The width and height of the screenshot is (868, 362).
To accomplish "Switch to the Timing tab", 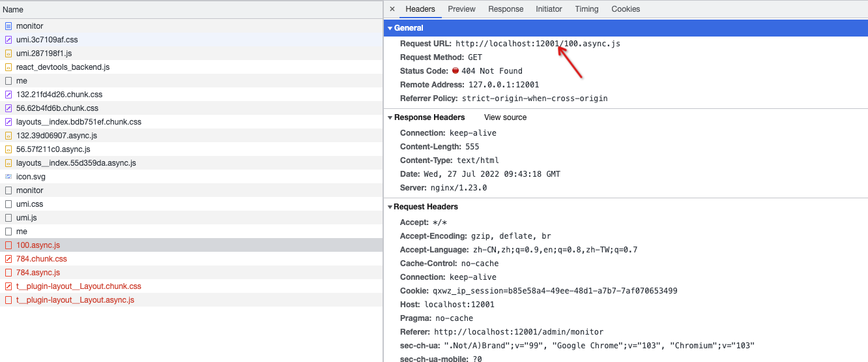I will pos(586,9).
